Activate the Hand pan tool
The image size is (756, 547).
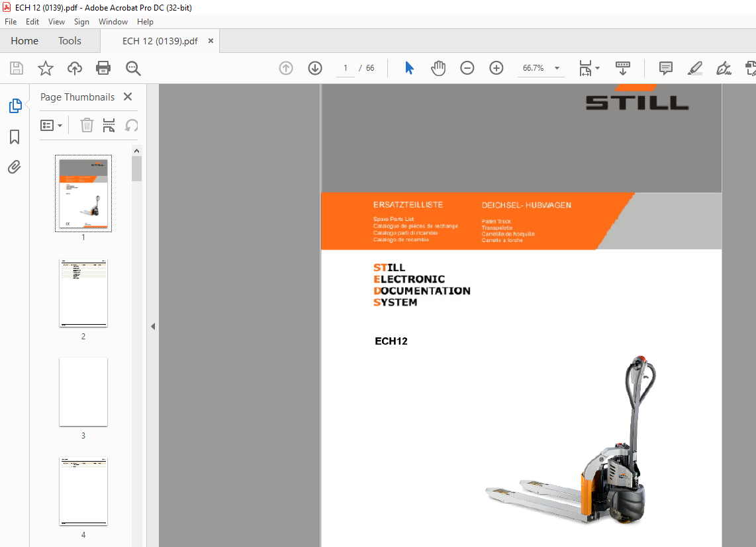pyautogui.click(x=438, y=68)
